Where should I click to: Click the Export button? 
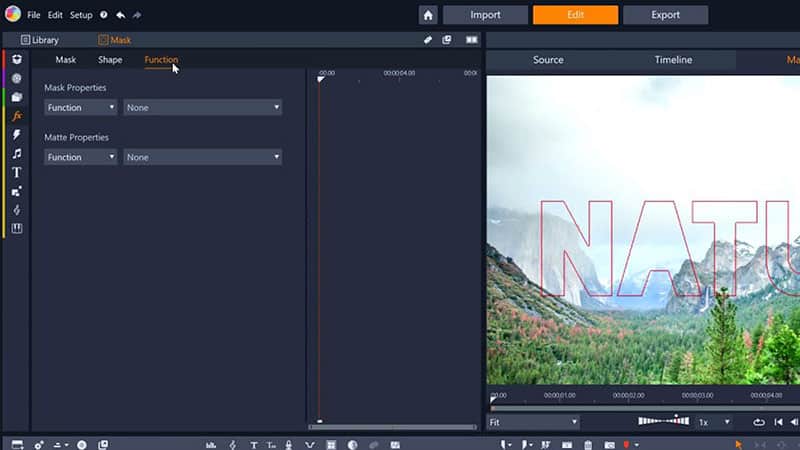click(x=665, y=15)
